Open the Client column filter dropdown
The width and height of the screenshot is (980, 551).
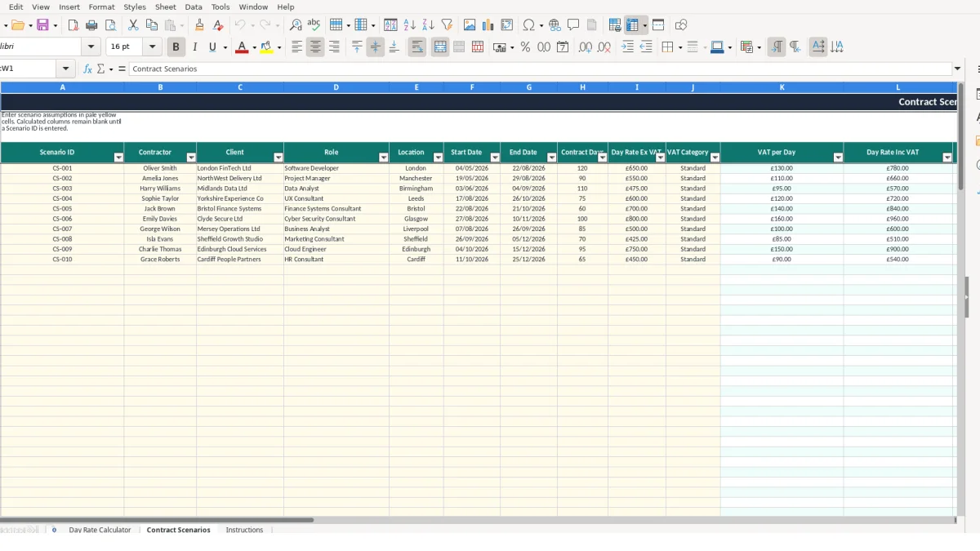[278, 157]
